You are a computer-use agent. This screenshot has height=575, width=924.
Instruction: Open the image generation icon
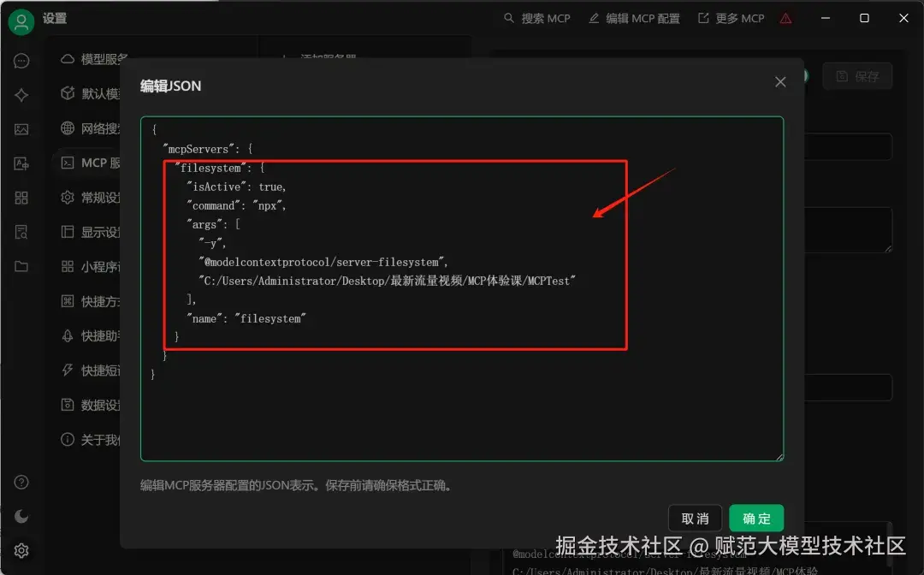pos(22,129)
